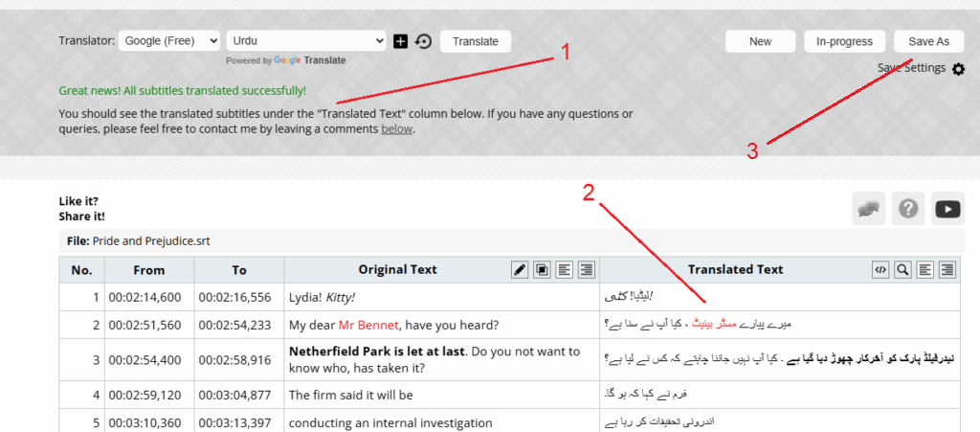Left-align the Original Text column
This screenshot has width=980, height=432.
pyautogui.click(x=564, y=270)
